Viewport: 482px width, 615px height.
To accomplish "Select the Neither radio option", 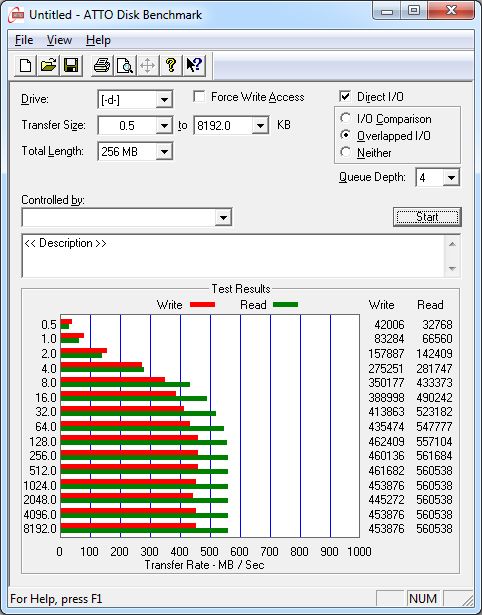I will coord(346,152).
